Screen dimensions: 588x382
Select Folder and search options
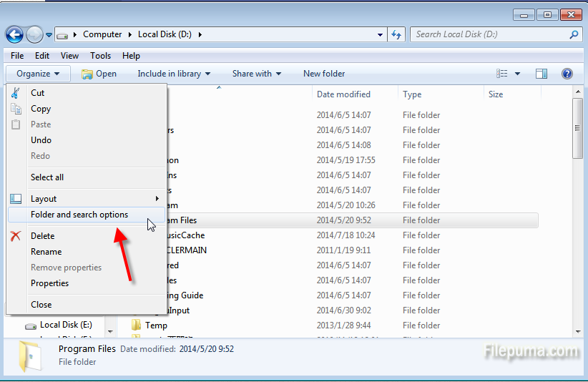[79, 215]
